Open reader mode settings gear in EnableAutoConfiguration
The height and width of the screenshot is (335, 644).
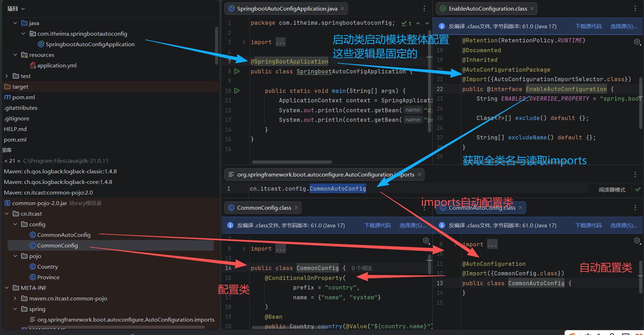[637, 42]
